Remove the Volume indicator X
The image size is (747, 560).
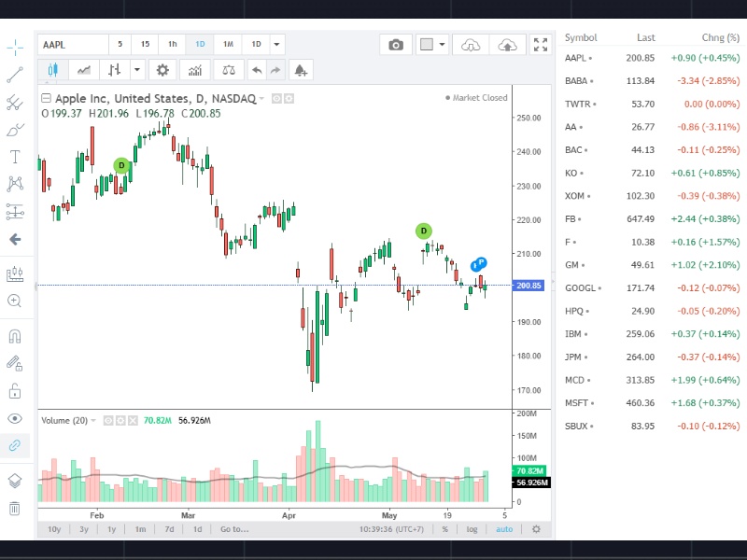tap(133, 421)
